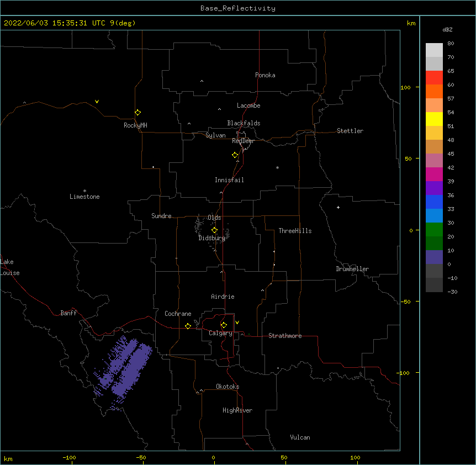Click the yellow diamond marker below Cochrane
The height and width of the screenshot is (465, 476).
click(188, 326)
